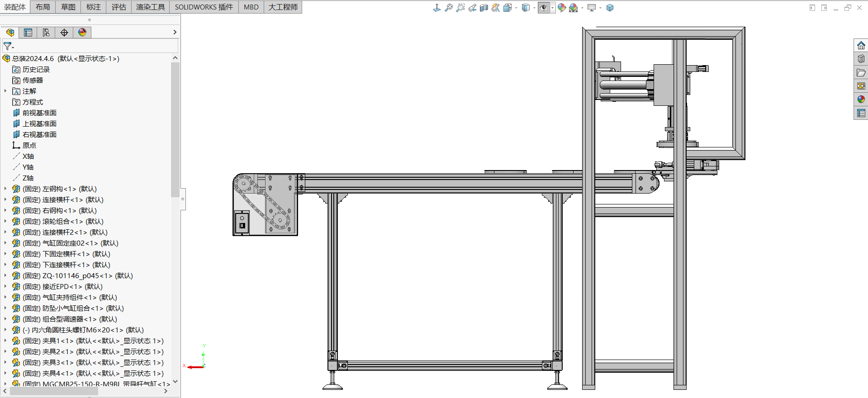Screen dimensions: 868x398
Task: Open the Apply Scene dropdown arrow
Action: point(582,8)
